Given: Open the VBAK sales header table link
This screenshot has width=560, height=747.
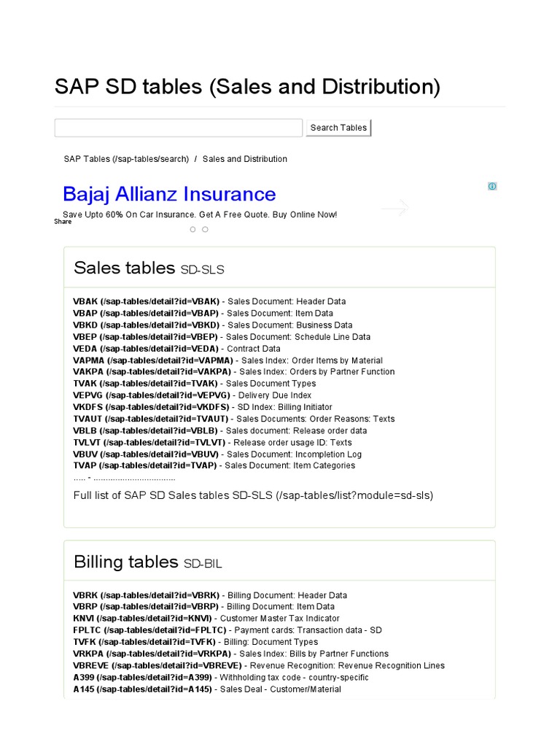Looking at the screenshot, I should (x=146, y=301).
